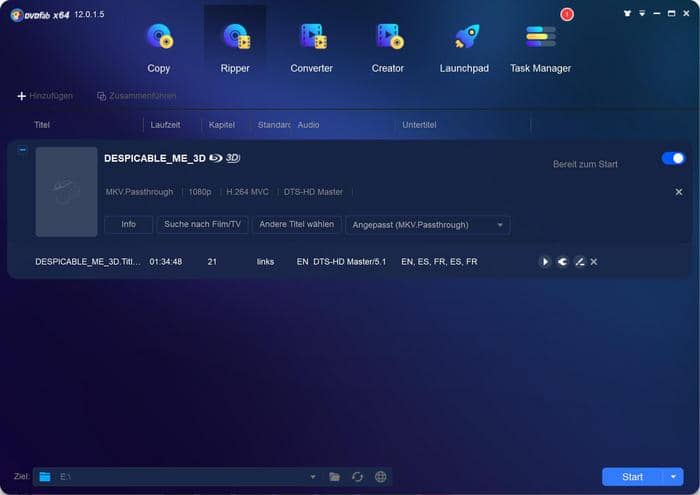Click the version number 12.0.1.5

[89, 14]
